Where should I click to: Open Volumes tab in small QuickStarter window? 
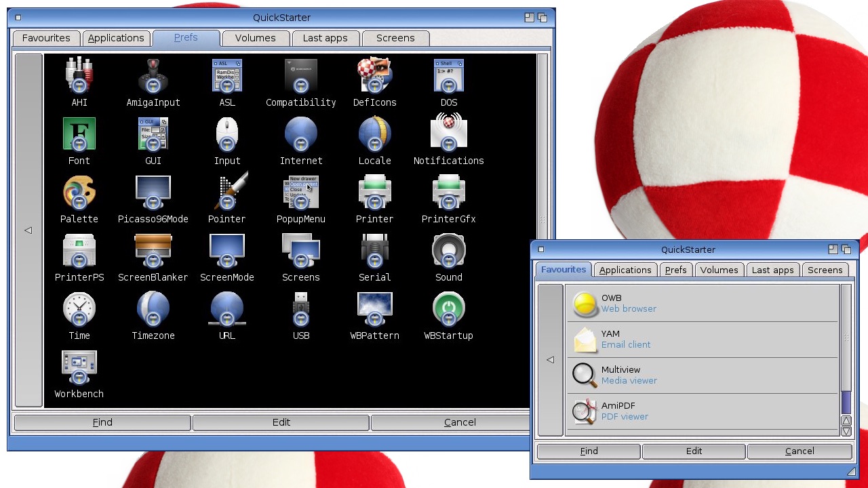[x=719, y=270]
